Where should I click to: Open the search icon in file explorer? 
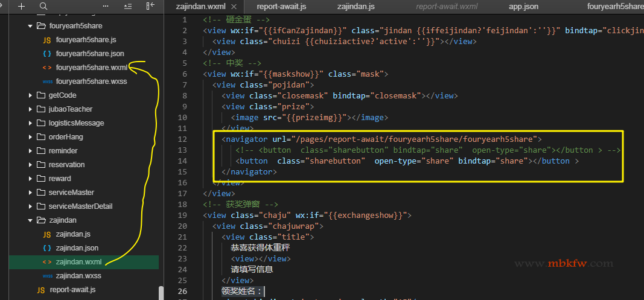click(x=43, y=6)
